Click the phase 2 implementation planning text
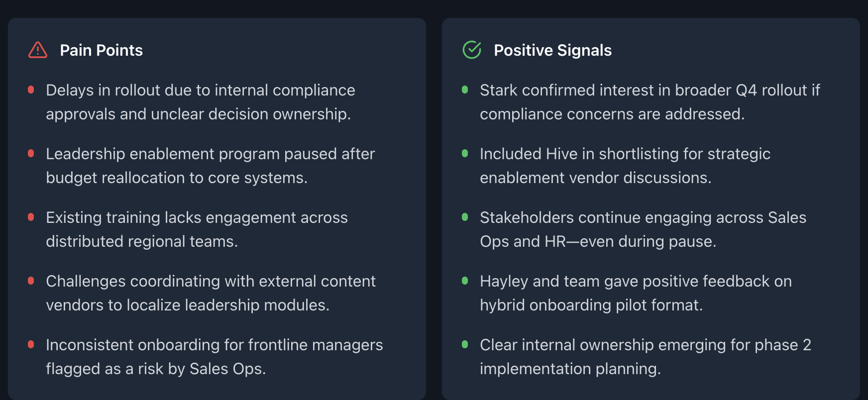868x400 pixels. tap(646, 357)
